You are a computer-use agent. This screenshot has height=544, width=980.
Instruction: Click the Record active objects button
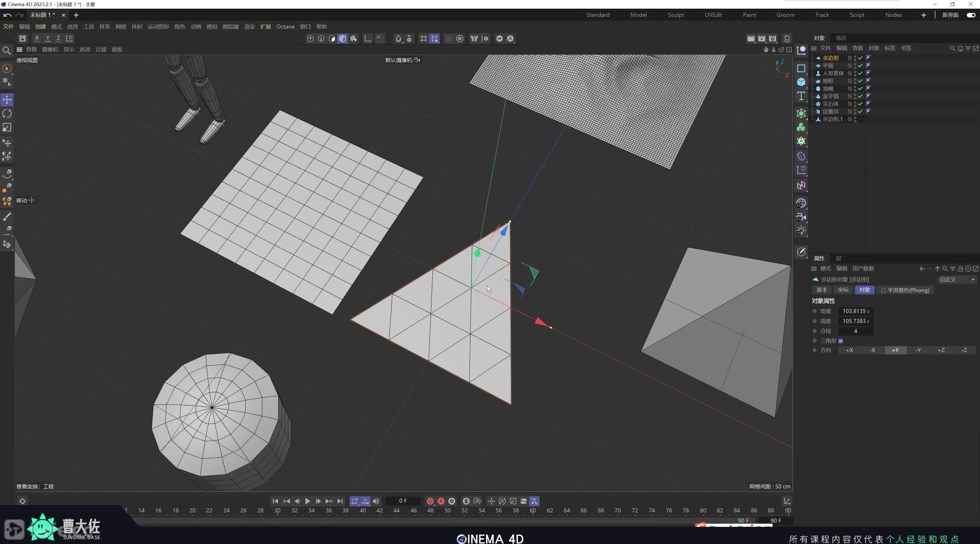(x=430, y=501)
